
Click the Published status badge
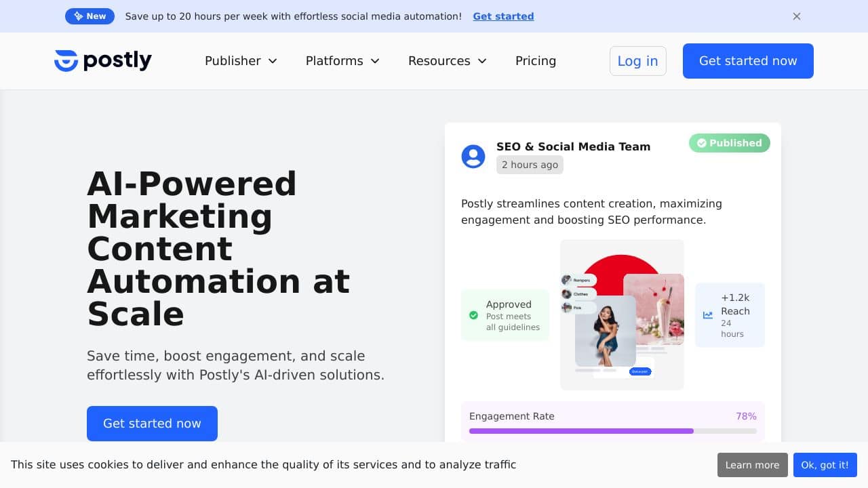click(x=730, y=143)
